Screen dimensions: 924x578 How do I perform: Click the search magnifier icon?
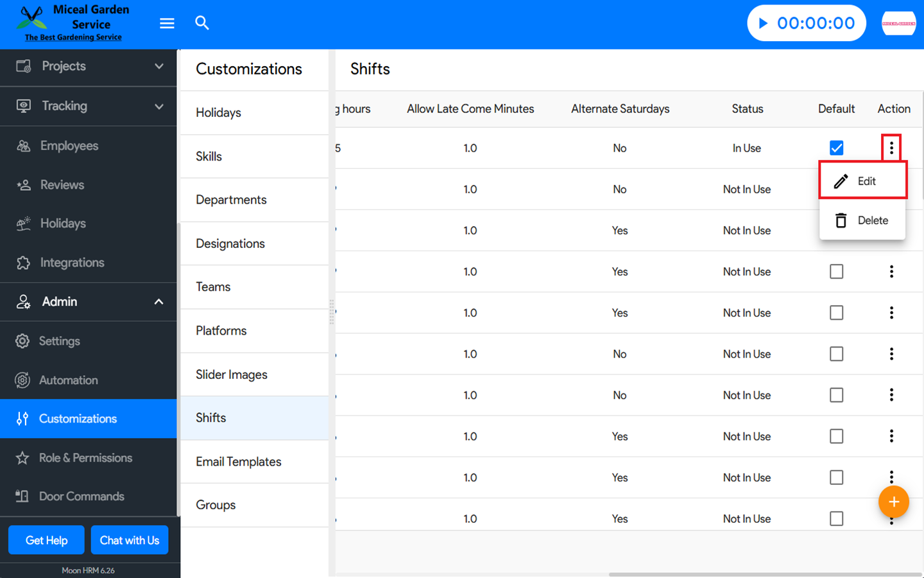(202, 23)
